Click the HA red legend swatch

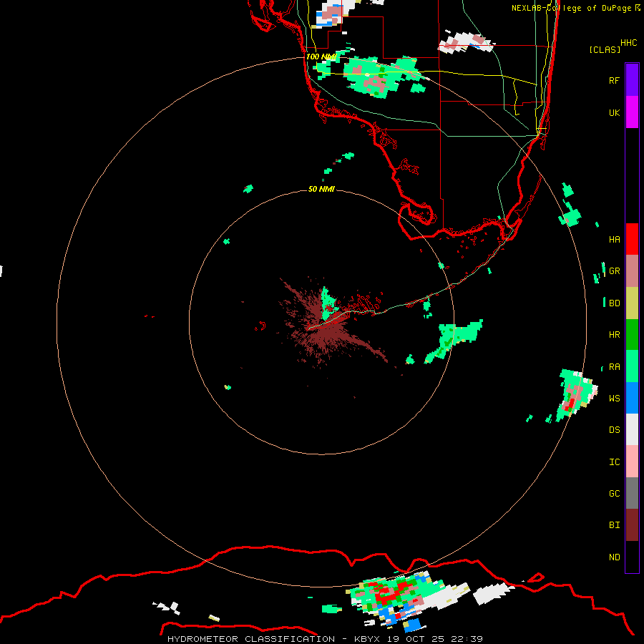click(632, 239)
